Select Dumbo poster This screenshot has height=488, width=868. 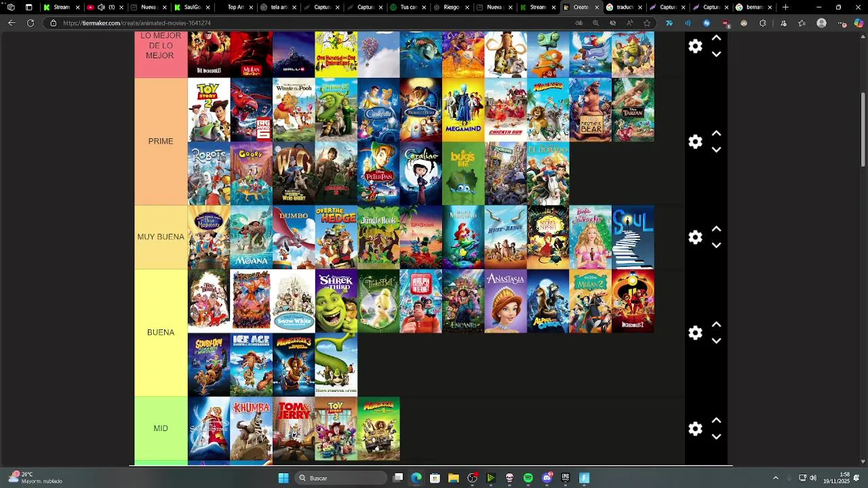294,237
